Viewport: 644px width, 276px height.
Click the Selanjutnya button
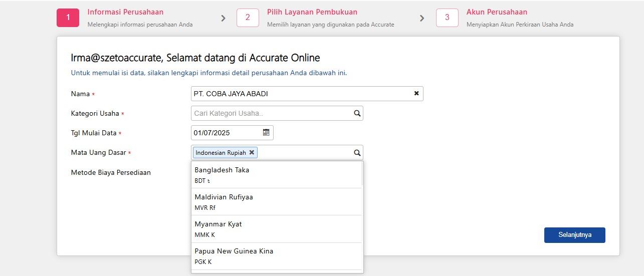(x=575, y=235)
